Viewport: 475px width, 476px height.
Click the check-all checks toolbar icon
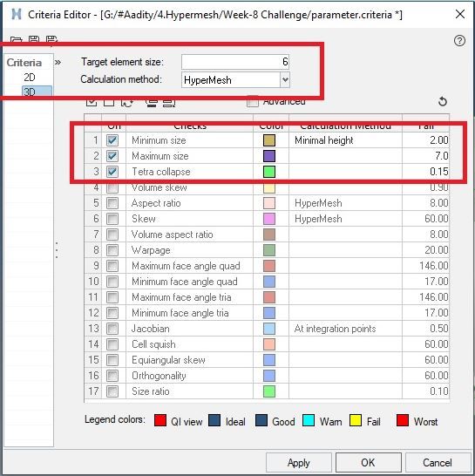(x=92, y=103)
